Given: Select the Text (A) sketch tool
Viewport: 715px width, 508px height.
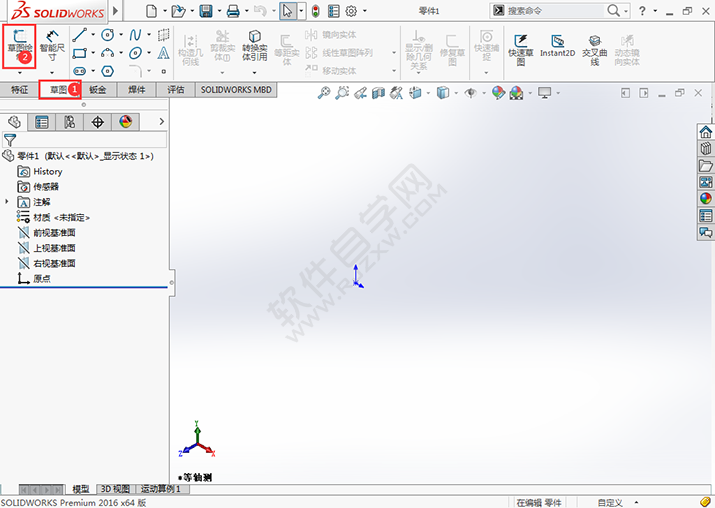Looking at the screenshot, I should point(163,53).
